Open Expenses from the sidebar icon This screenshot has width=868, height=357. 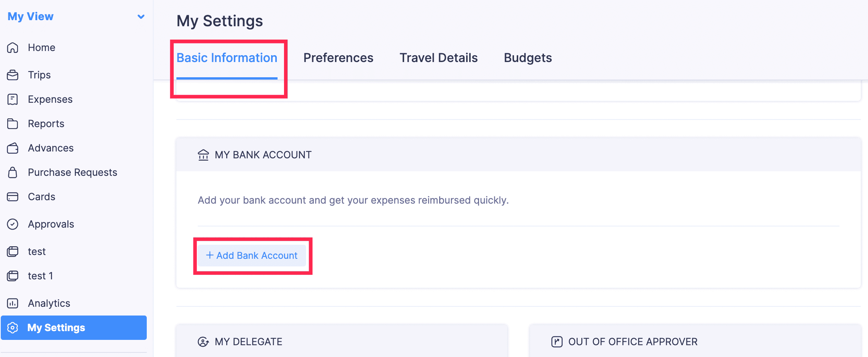[13, 99]
